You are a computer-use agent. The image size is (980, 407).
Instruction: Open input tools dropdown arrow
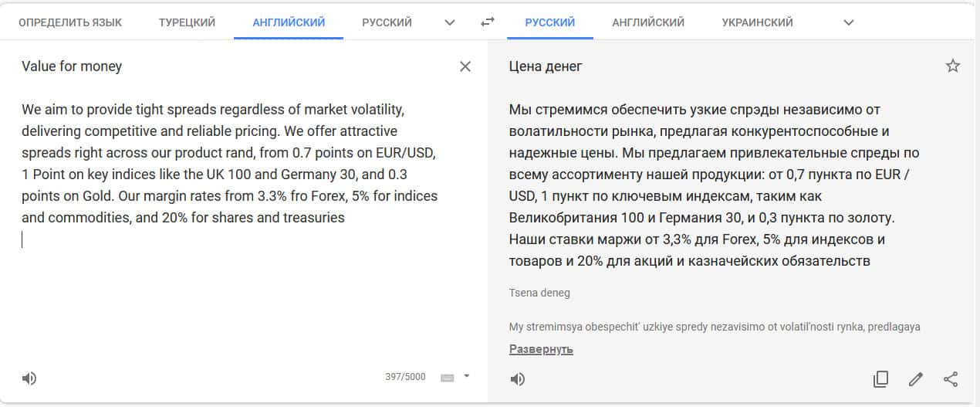466,377
